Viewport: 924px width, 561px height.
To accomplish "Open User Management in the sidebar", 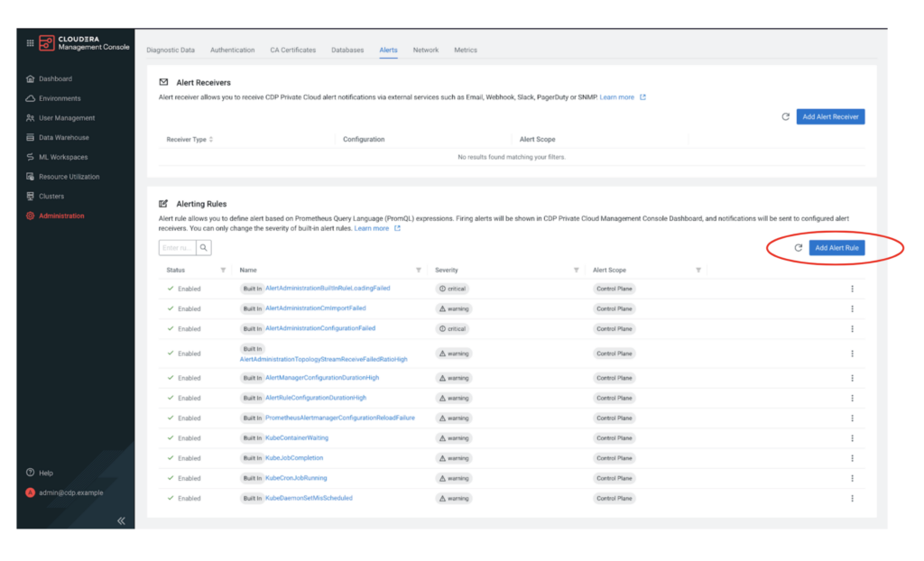I will (x=65, y=117).
